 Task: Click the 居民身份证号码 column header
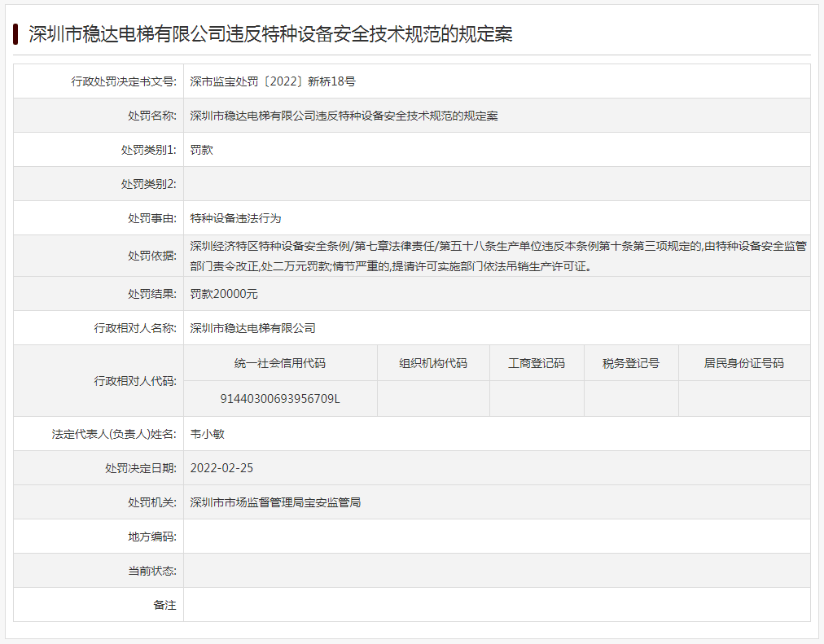pyautogui.click(x=744, y=363)
